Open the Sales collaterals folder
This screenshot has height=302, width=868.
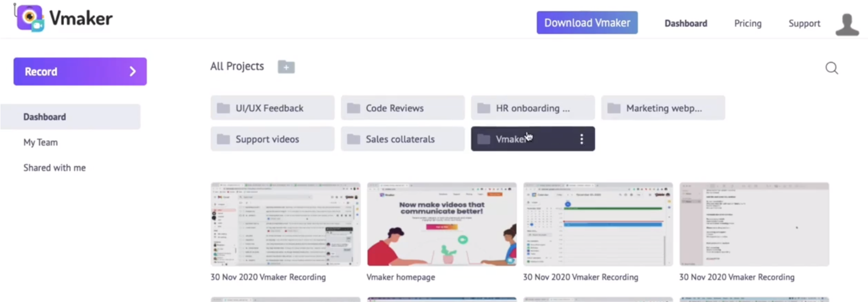point(402,139)
